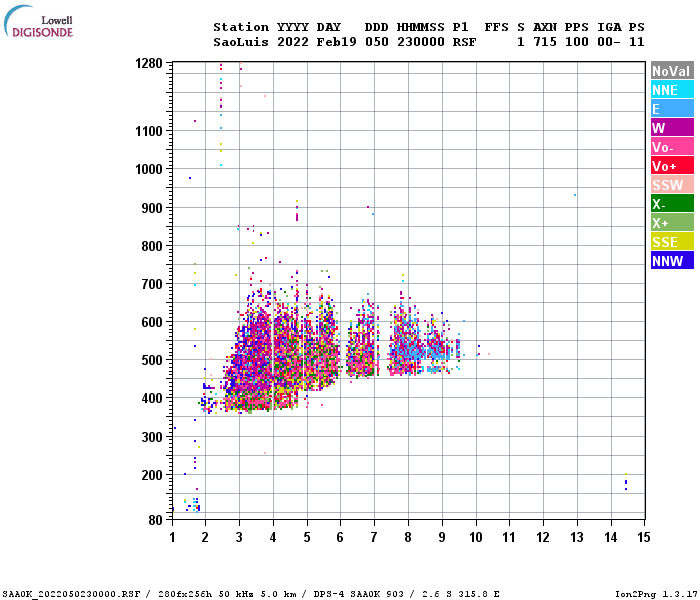Click the 1280 height axis label
Screen dimensions: 700x600
pos(149,63)
